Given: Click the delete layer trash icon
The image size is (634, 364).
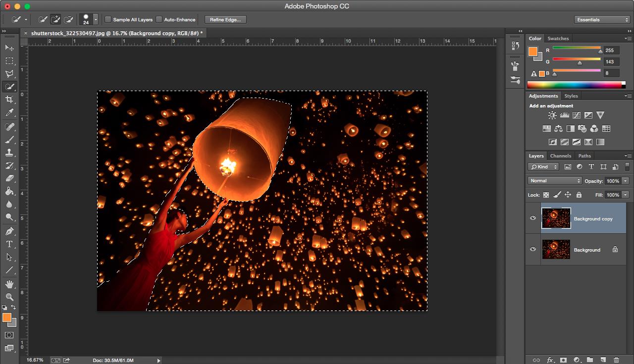Looking at the screenshot, I should (616, 360).
